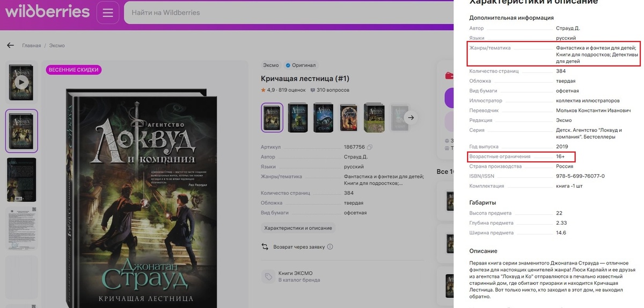Click the info icon next to 'Возврат через заявку'
This screenshot has height=308, width=644.
330,247
